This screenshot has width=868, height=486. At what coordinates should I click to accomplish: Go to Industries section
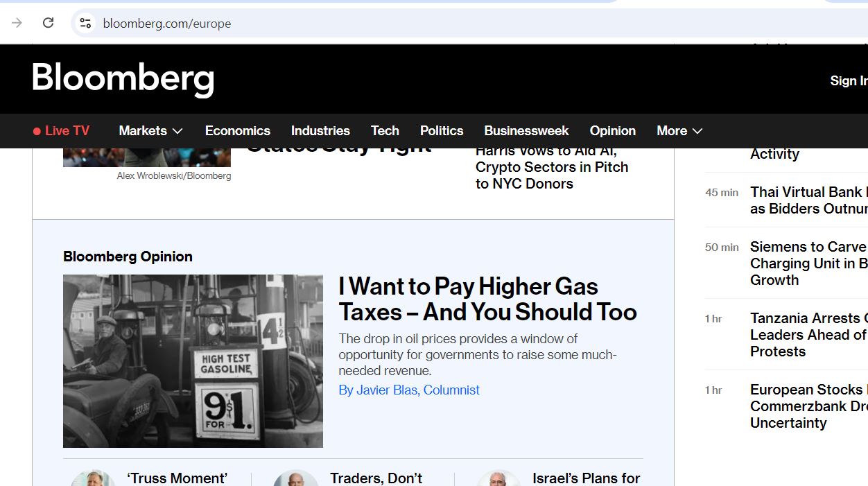point(320,130)
